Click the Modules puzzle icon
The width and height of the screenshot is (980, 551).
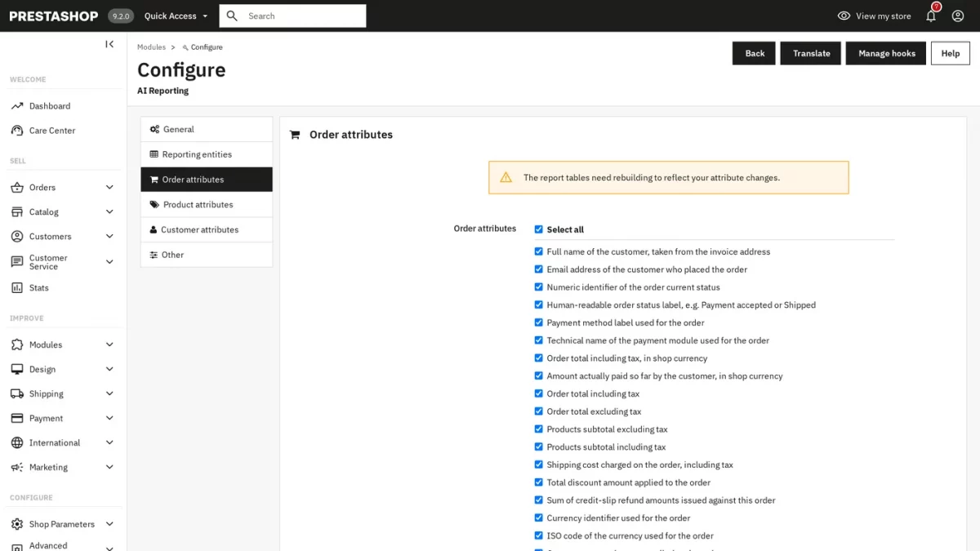[17, 344]
